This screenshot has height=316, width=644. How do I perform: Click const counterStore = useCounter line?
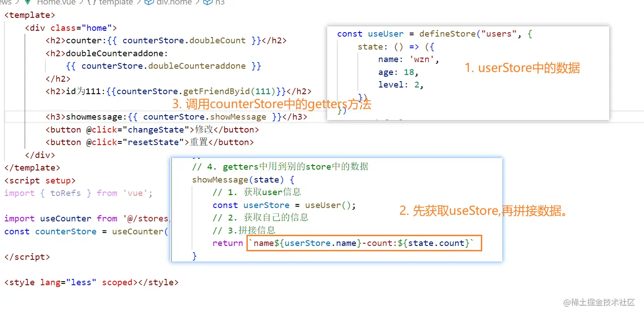87,232
